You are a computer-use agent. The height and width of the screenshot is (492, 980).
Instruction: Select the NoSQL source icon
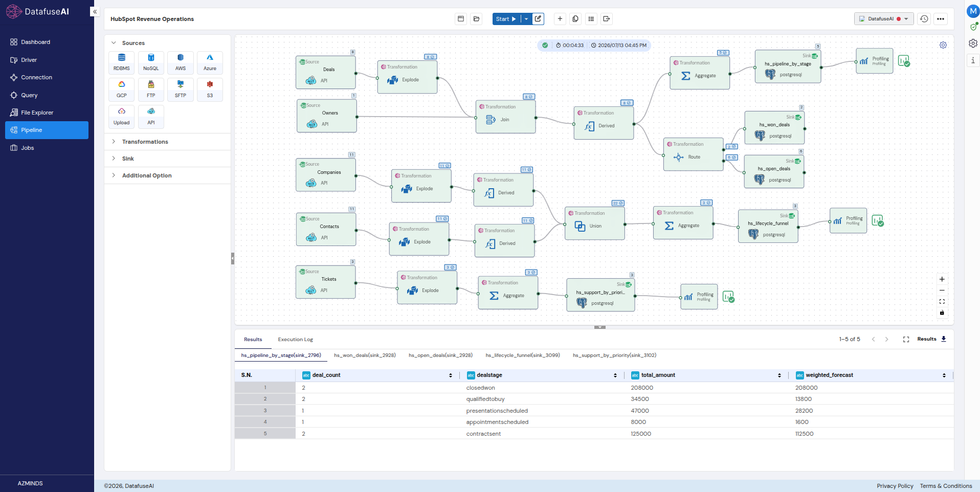(x=151, y=62)
